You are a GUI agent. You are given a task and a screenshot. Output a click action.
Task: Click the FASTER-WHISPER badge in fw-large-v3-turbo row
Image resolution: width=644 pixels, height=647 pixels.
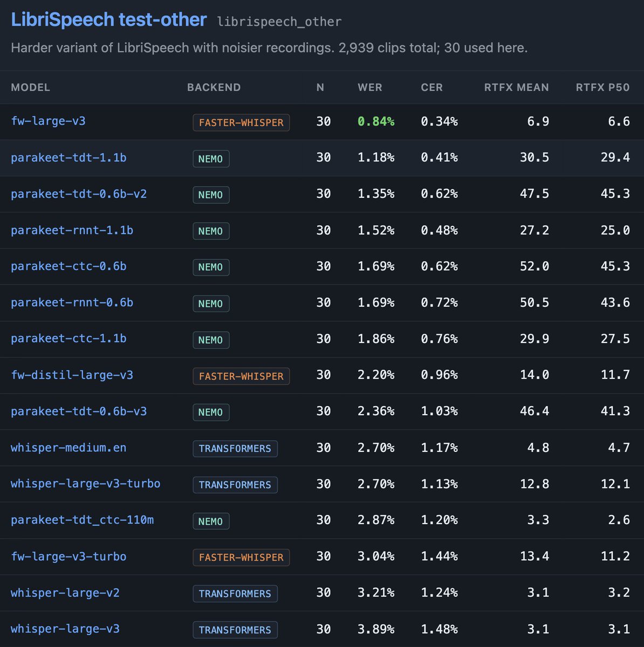(241, 557)
